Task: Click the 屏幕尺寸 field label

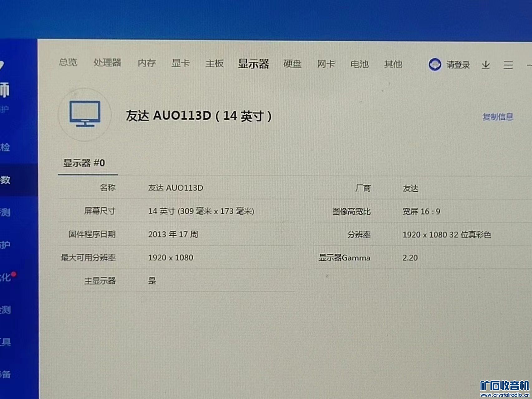Action: point(100,211)
